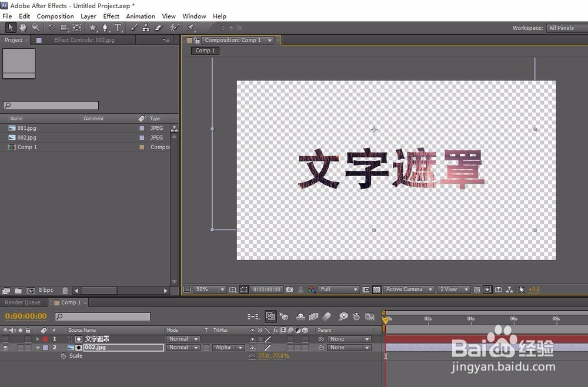The width and height of the screenshot is (588, 387).
Task: Create a new composition from Project panel
Action: click(x=31, y=290)
